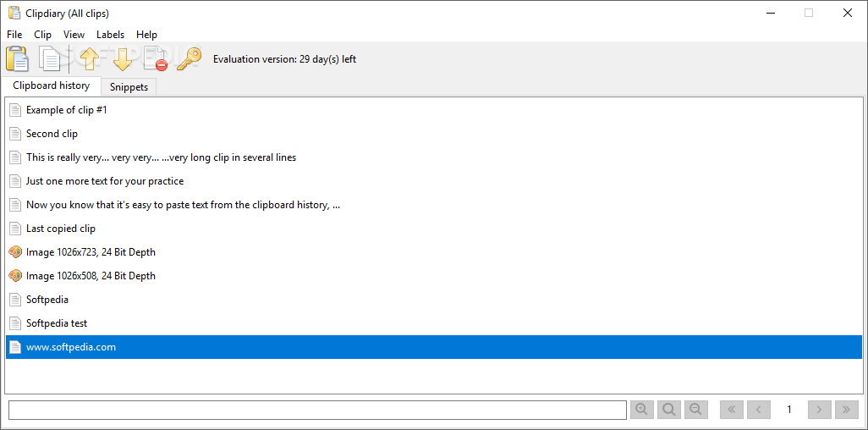
Task: Close the Clipdiary window
Action: click(847, 13)
